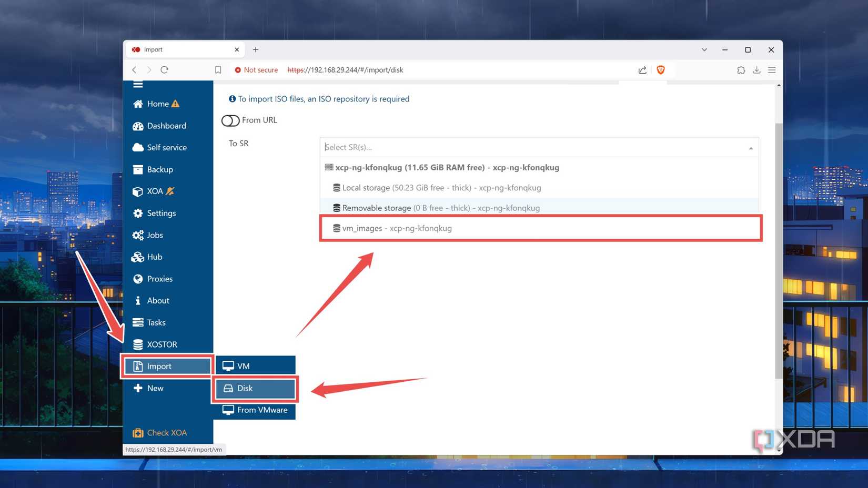This screenshot has width=868, height=488.
Task: Click the Settings gear icon
Action: point(138,213)
